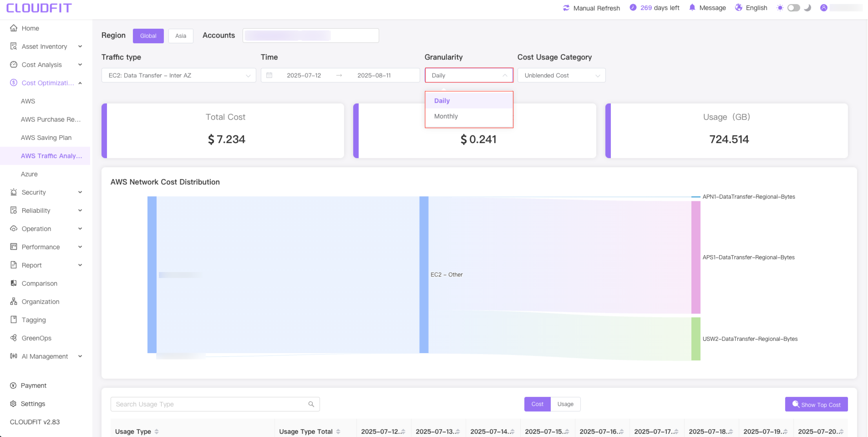The height and width of the screenshot is (437, 868).
Task: Select the Asia region option
Action: pyautogui.click(x=181, y=36)
